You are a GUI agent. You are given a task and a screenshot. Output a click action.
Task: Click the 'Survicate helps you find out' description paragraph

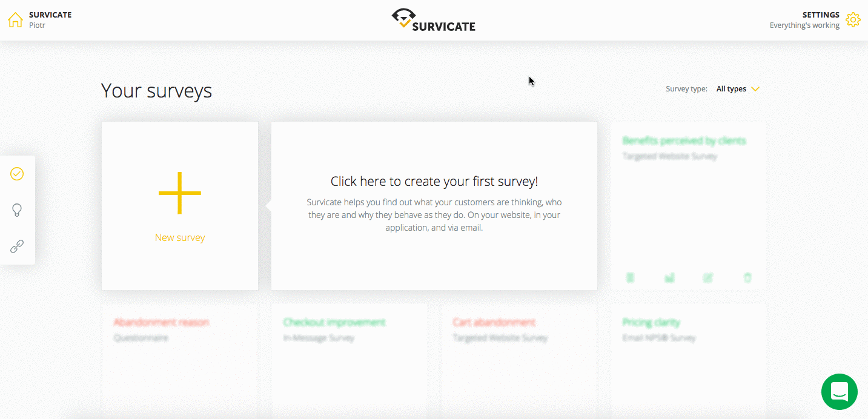(x=434, y=215)
